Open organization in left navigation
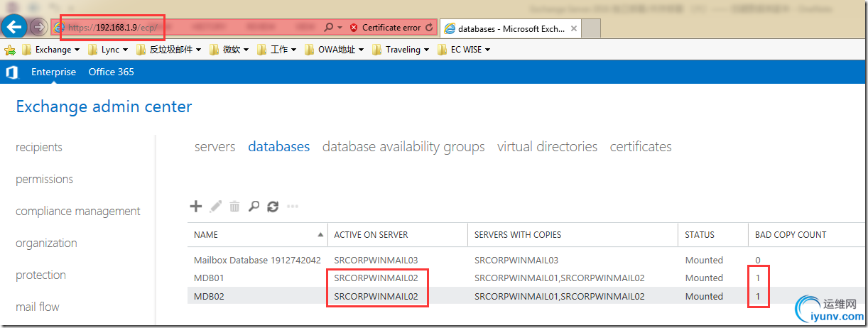This screenshot has width=868, height=328. coord(46,243)
